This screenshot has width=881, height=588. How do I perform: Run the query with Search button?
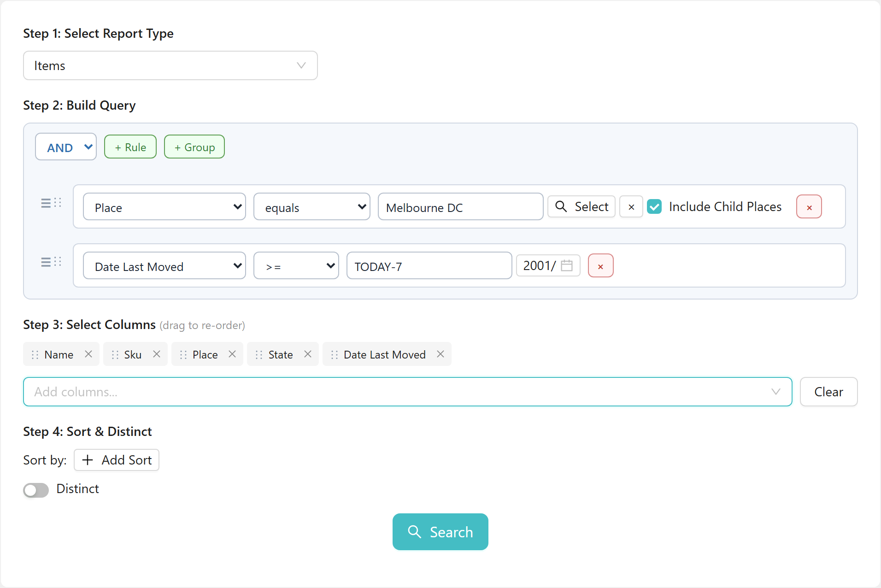point(440,532)
